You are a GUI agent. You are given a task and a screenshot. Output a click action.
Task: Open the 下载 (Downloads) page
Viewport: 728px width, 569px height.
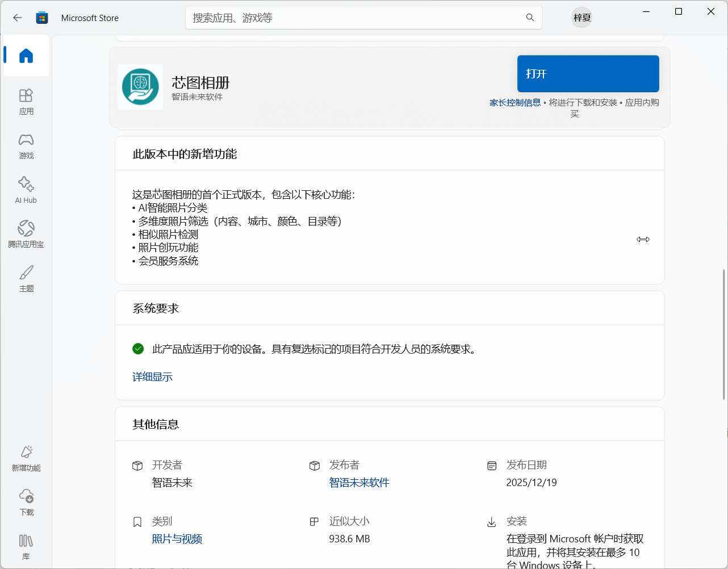tap(26, 502)
